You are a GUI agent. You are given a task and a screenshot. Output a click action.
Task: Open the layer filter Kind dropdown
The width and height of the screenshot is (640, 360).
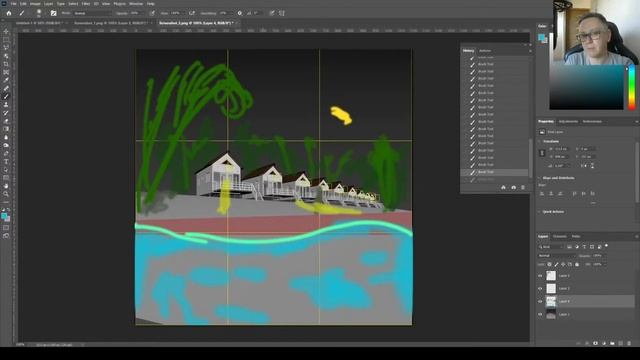click(550, 247)
